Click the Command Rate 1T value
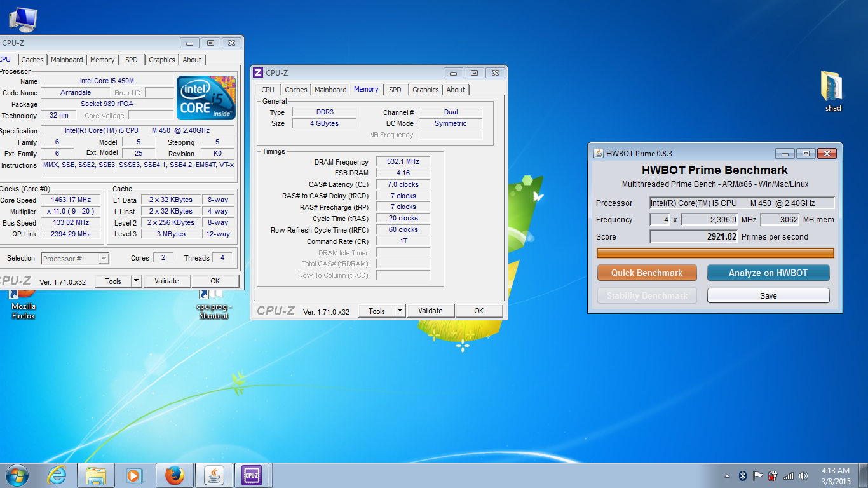This screenshot has width=868, height=488. [x=403, y=241]
